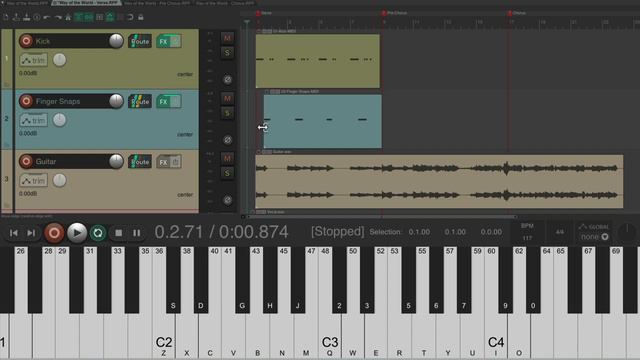Open trim envelope menu on Finger Snaps

point(33,120)
